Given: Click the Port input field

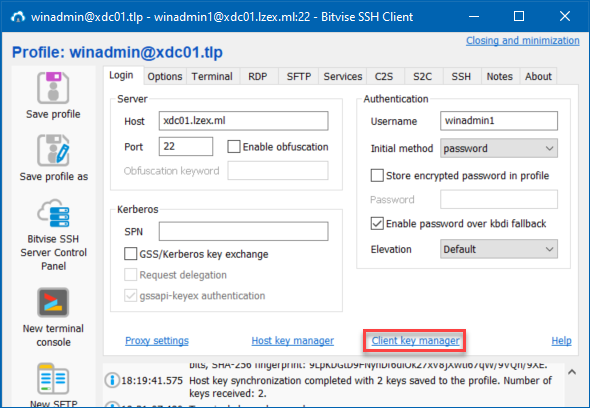Looking at the screenshot, I should [186, 146].
